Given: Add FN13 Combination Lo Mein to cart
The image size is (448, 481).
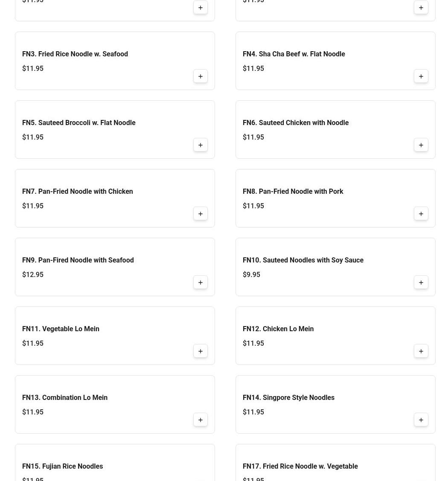Looking at the screenshot, I should tap(200, 420).
